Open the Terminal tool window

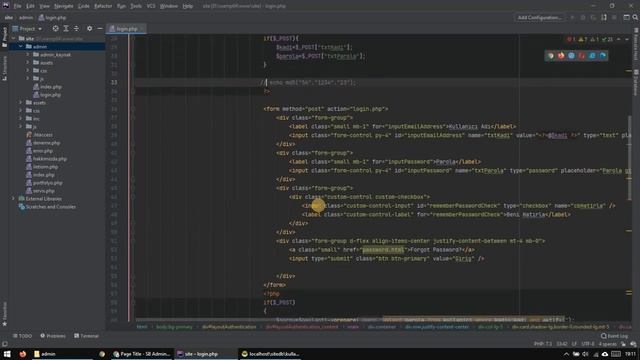[x=87, y=336]
